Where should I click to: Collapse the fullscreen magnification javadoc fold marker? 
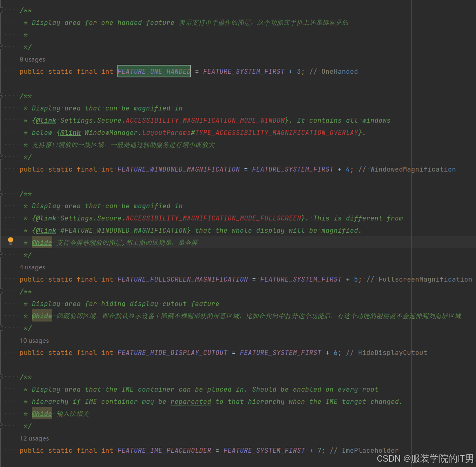1,194
